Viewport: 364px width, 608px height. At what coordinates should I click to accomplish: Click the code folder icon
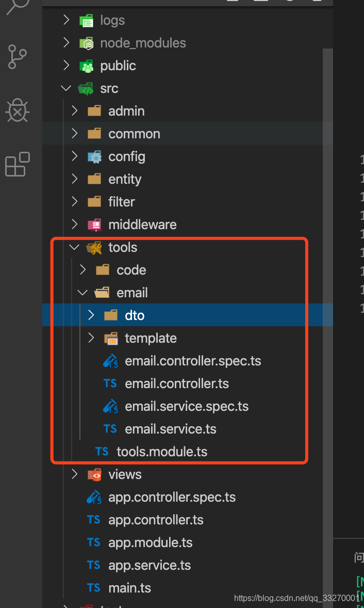(103, 270)
